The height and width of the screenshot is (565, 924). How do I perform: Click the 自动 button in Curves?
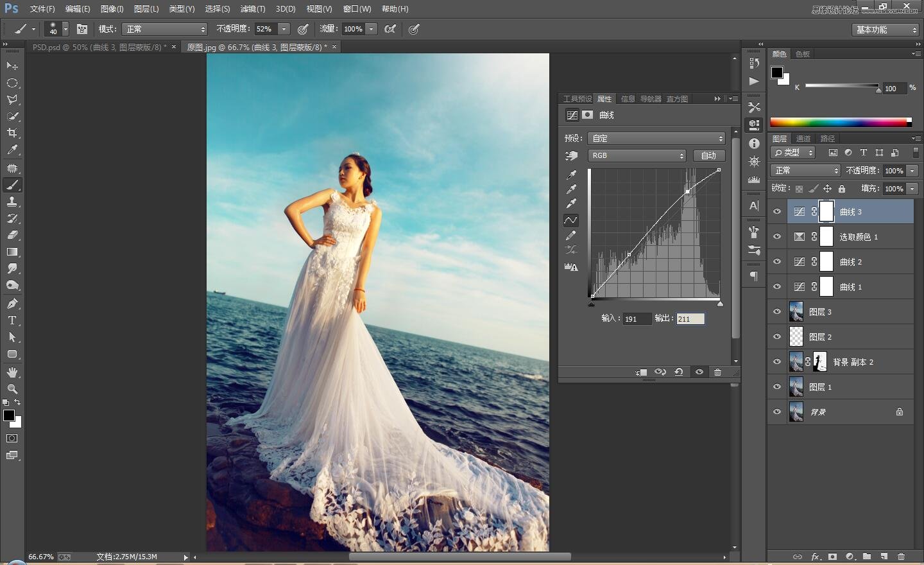708,156
